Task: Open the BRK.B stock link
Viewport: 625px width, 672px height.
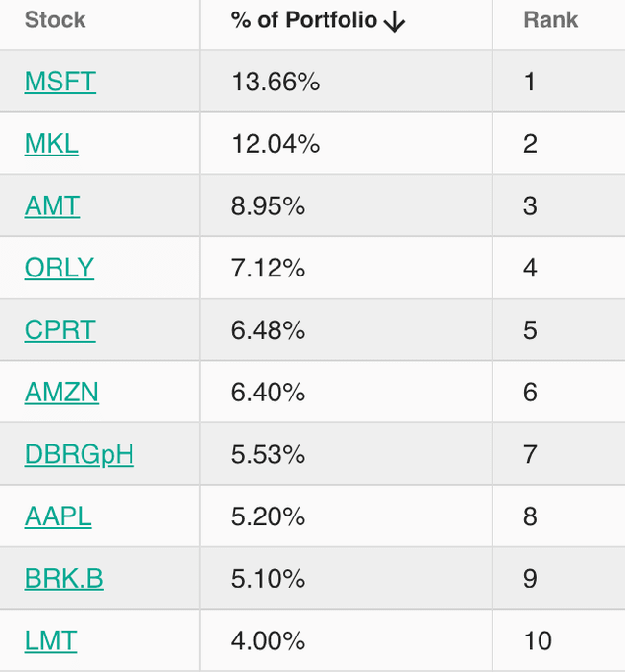Action: [x=64, y=579]
